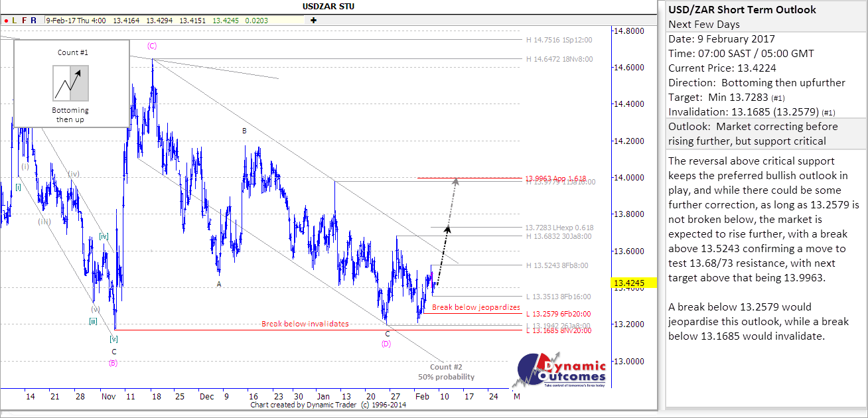
Task: Click the L button in chart toolbar
Action: [15, 21]
